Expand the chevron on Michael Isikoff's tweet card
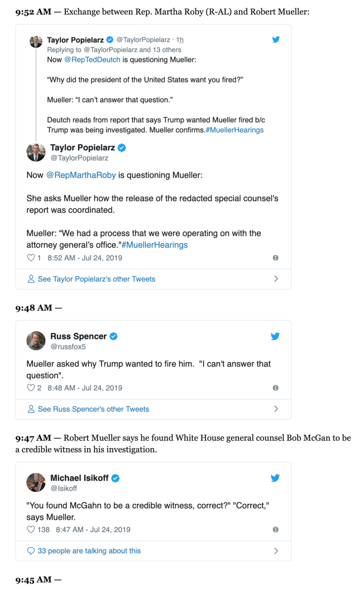 point(276,550)
